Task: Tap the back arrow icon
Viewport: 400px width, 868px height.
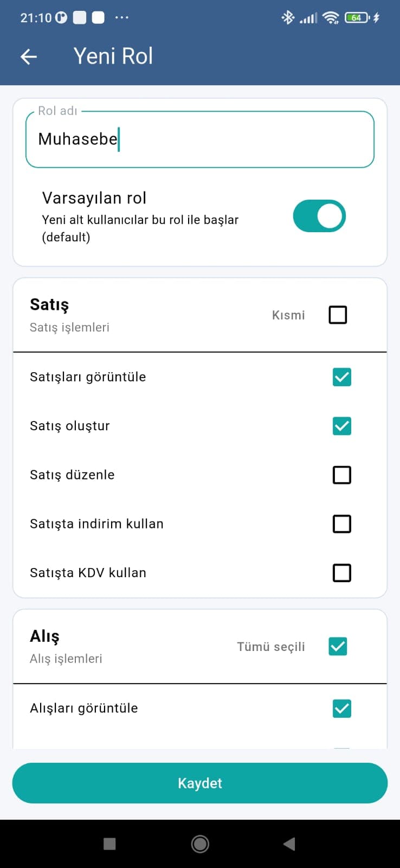Action: [29, 56]
